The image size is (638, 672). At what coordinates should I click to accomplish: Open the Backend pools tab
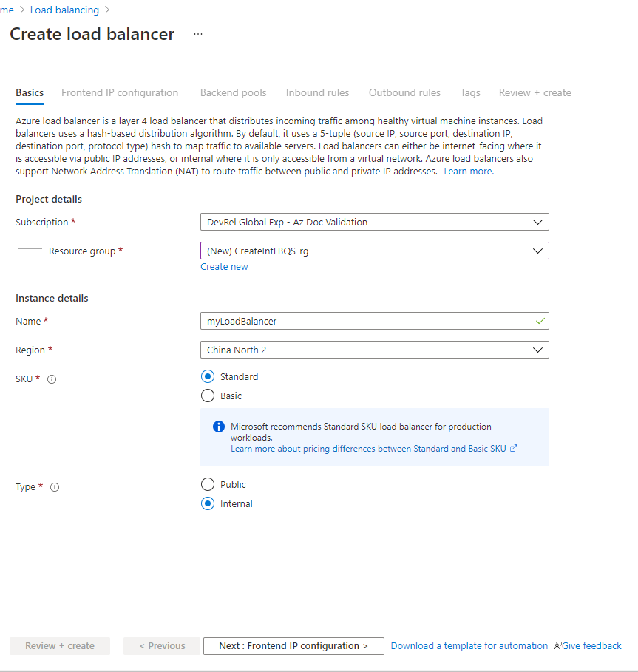click(233, 93)
